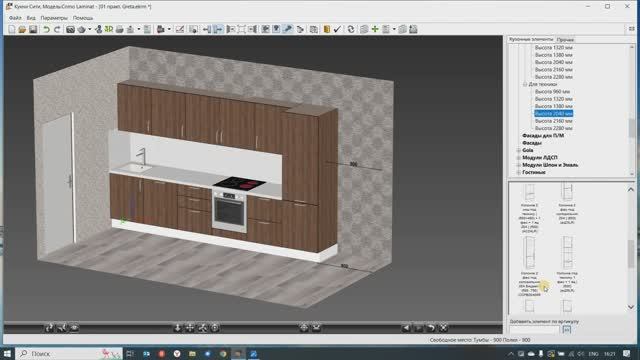The width and height of the screenshot is (640, 360).
Task: Open the dropdown arrow next to teapot icon
Action: point(90,29)
